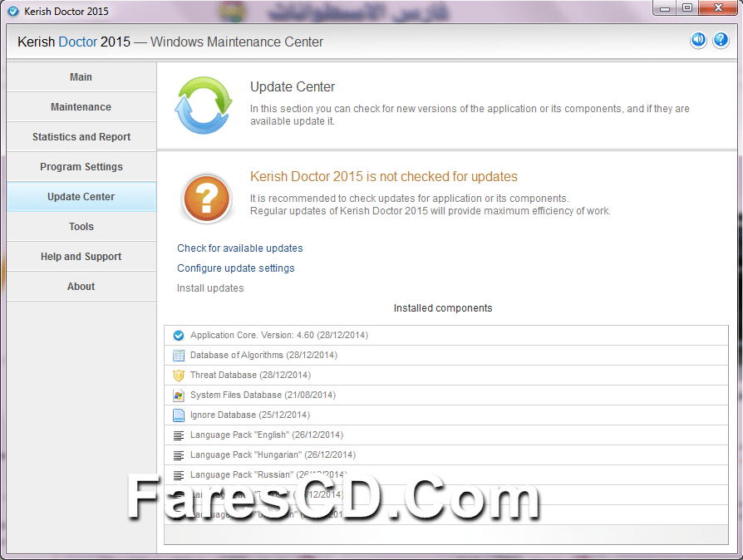Image resolution: width=743 pixels, height=560 pixels.
Task: Select Language Pack "English" row
Action: 446,435
